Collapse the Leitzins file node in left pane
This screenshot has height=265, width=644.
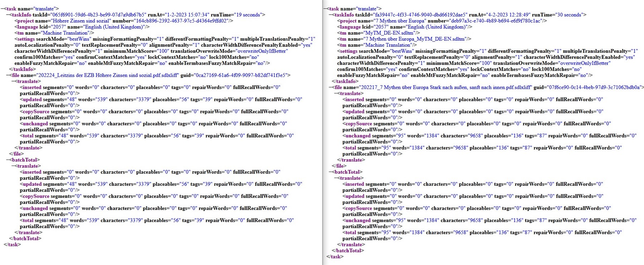click(x=8, y=75)
